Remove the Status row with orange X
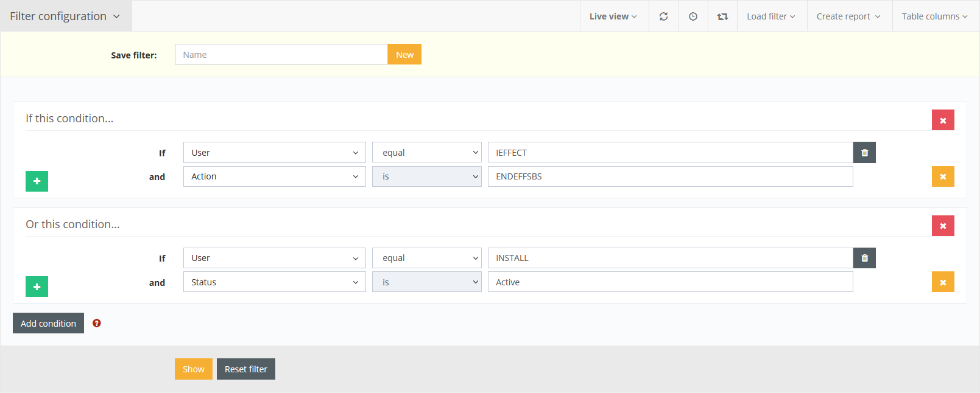This screenshot has width=980, height=393. (943, 282)
